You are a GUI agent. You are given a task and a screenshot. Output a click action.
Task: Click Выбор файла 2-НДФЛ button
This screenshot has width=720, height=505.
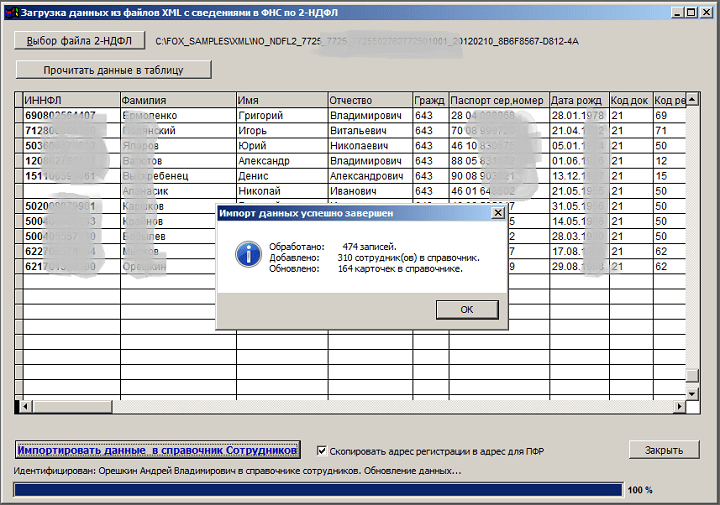tap(79, 41)
